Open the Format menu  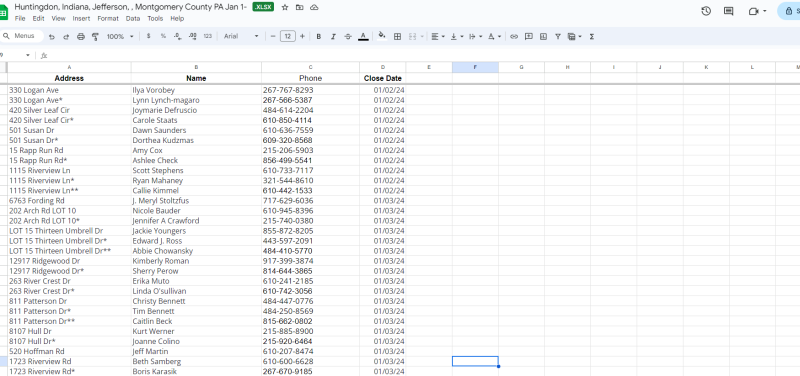click(x=108, y=18)
